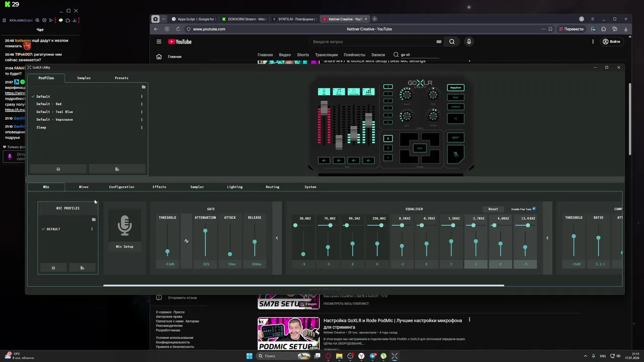Switch to the Mixer tab
Image resolution: width=644 pixels, height=362 pixels.
(84, 187)
